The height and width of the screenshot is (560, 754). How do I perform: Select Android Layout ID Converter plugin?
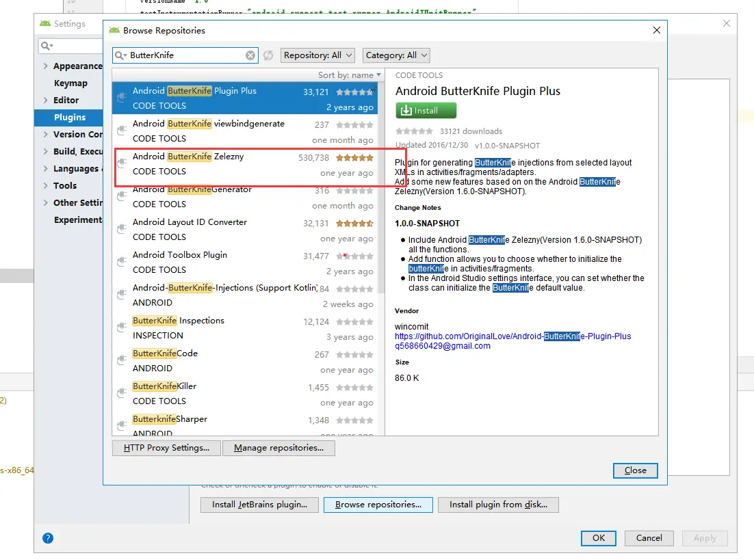coord(245,230)
